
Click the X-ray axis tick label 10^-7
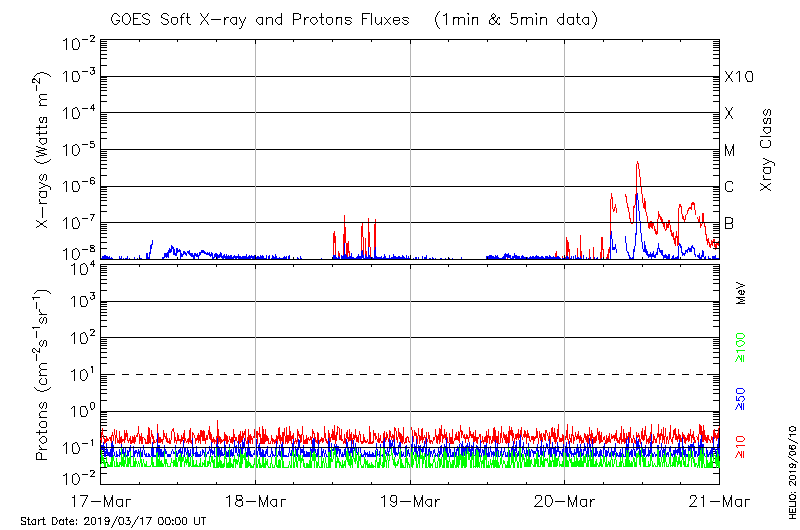[79, 222]
